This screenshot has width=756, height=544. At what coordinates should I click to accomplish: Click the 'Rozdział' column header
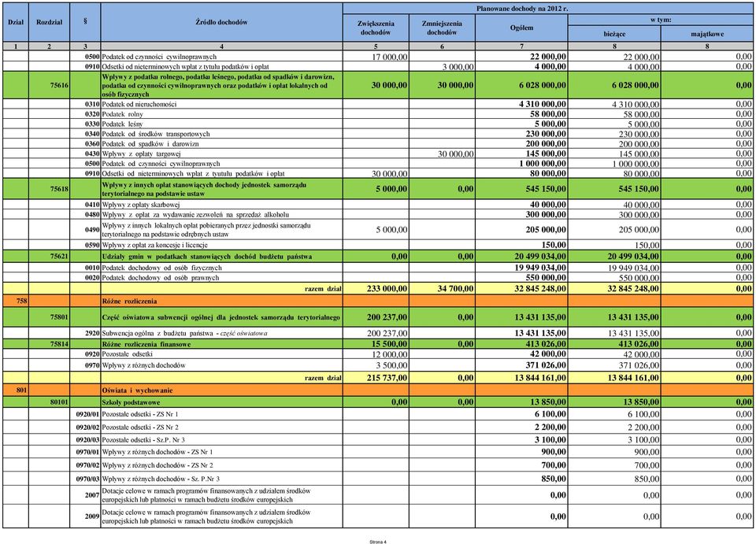tap(49, 22)
